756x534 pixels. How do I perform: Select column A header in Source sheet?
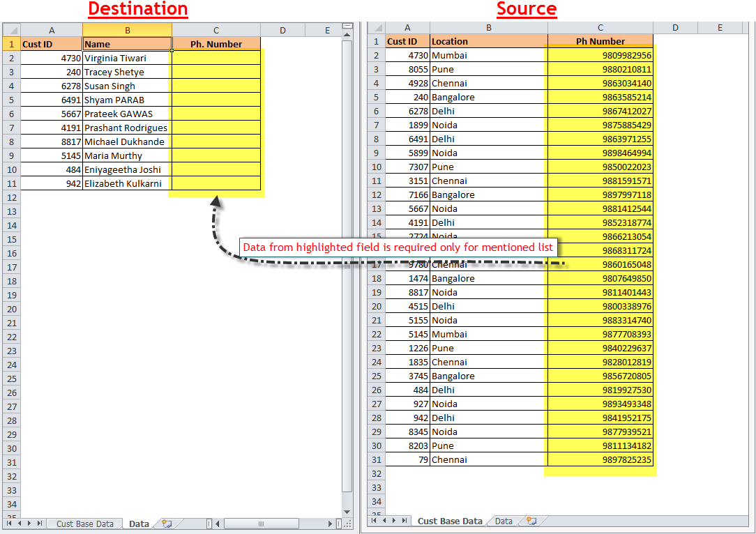[x=407, y=27]
